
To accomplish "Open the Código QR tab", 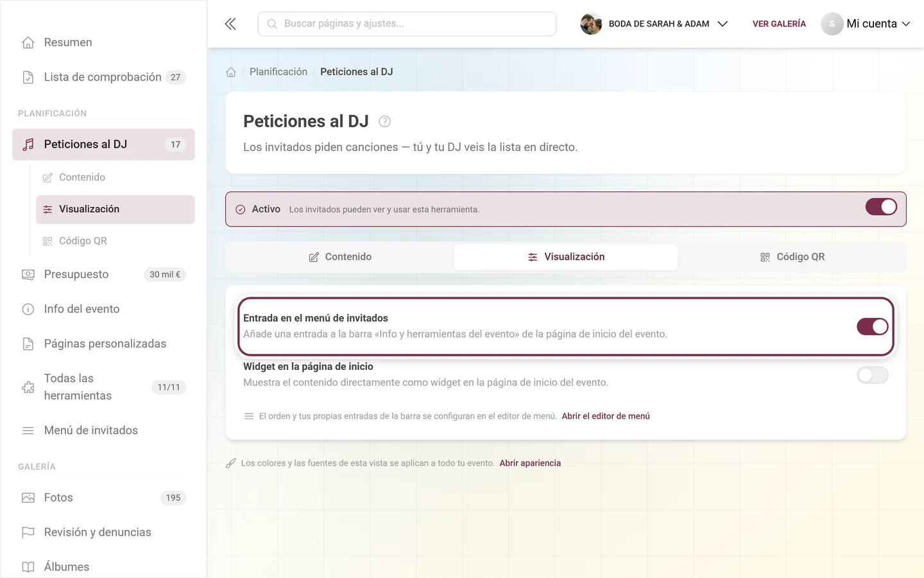I will tap(792, 257).
